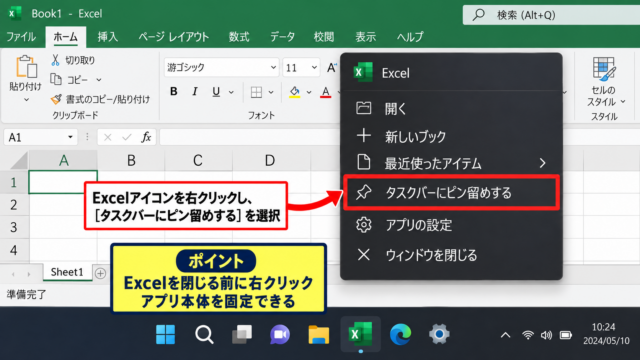Select column B header
The image size is (640, 360).
[x=131, y=160]
